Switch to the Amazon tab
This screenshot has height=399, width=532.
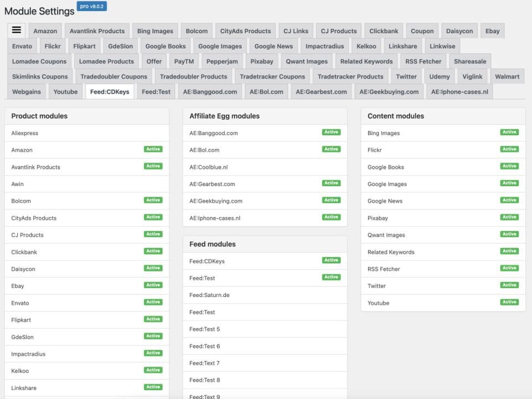(45, 31)
